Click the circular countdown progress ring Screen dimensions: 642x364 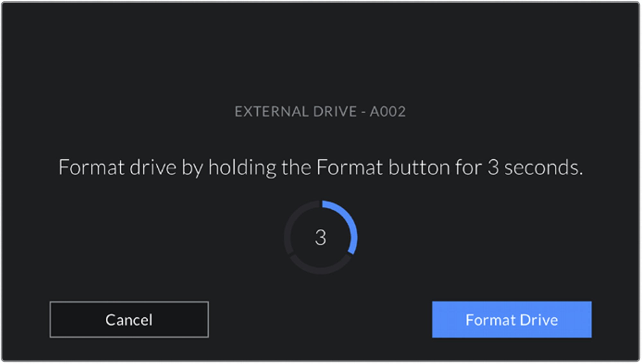(x=320, y=238)
